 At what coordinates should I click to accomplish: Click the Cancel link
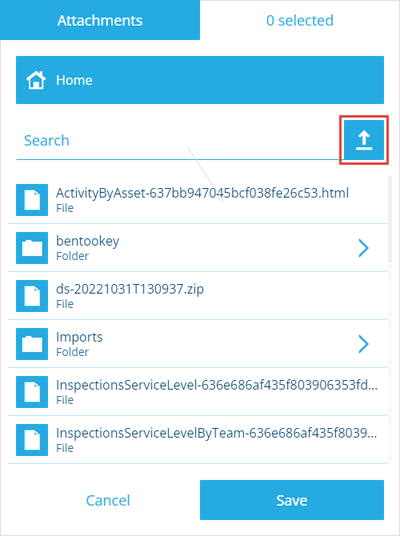click(x=108, y=500)
